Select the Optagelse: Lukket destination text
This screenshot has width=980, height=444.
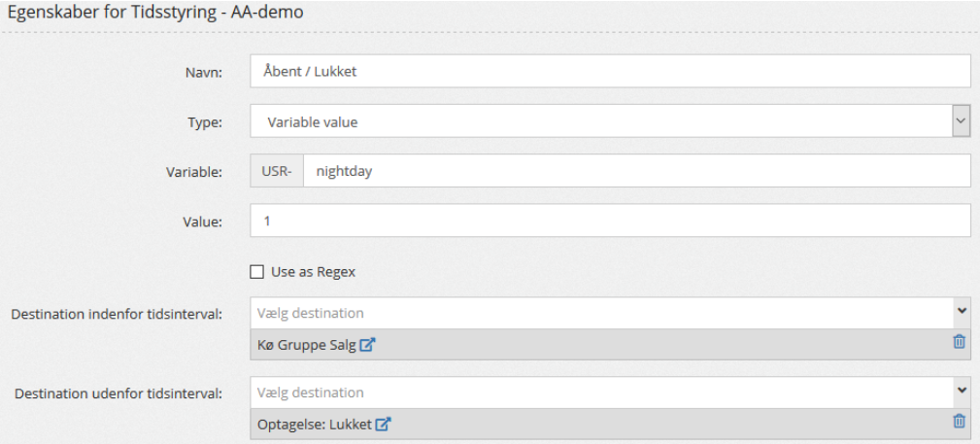(x=315, y=424)
